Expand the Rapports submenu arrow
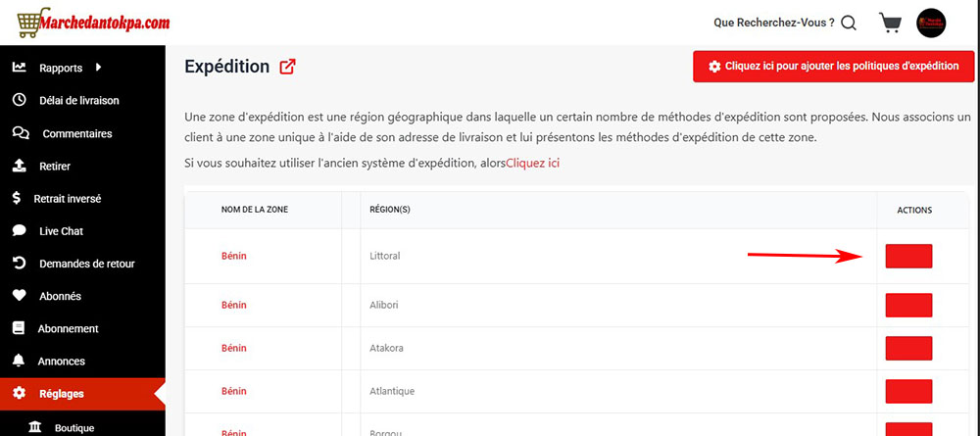 (x=99, y=68)
